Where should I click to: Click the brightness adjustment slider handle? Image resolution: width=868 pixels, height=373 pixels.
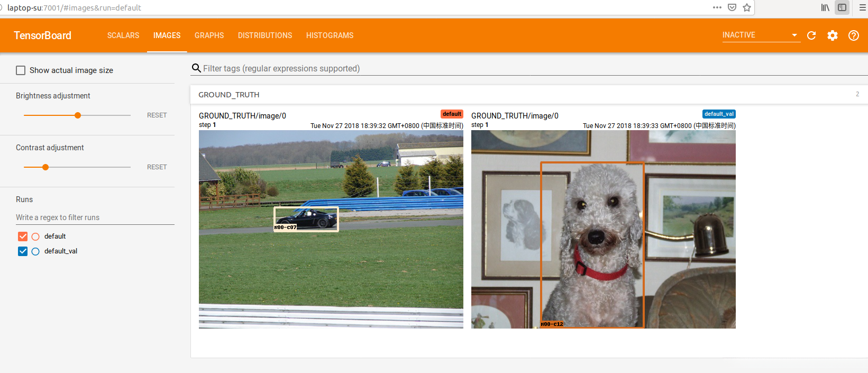click(78, 115)
